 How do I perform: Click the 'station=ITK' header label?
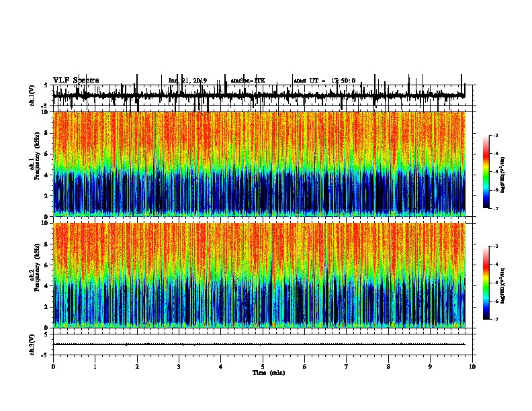pos(248,81)
